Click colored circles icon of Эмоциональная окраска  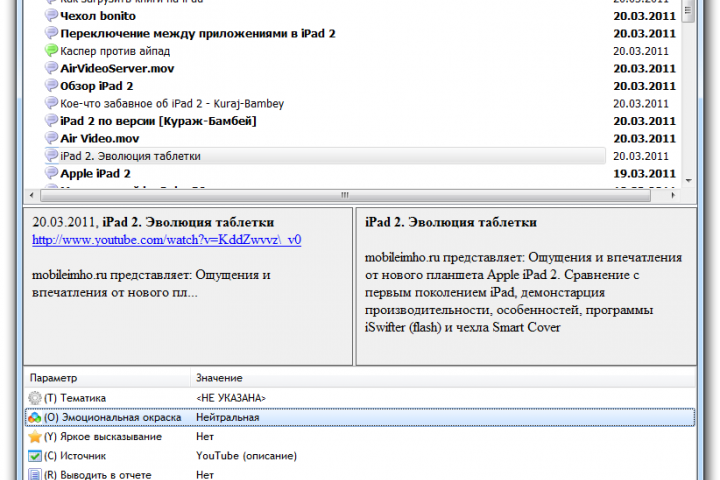click(34, 417)
